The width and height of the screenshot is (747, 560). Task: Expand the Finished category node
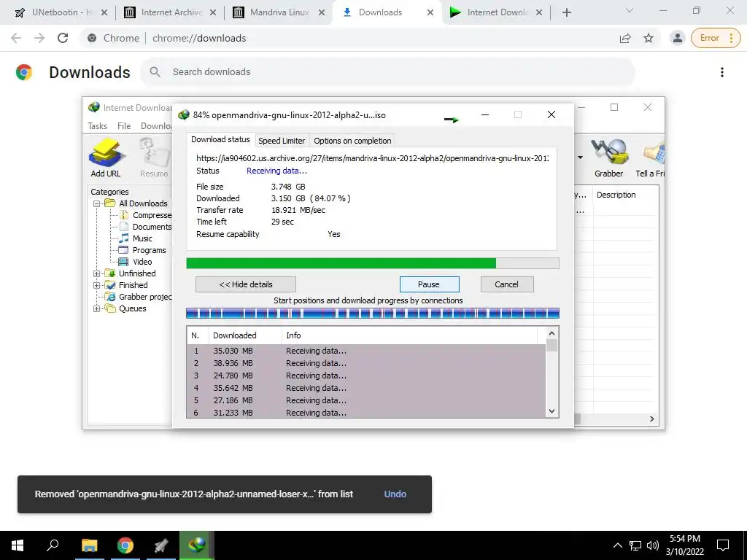click(x=96, y=285)
